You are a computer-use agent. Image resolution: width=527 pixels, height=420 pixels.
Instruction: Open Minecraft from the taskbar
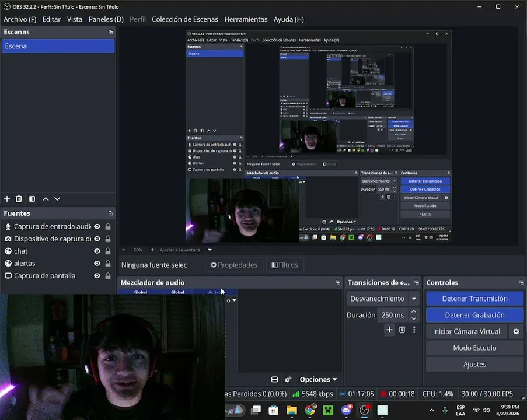(328, 410)
